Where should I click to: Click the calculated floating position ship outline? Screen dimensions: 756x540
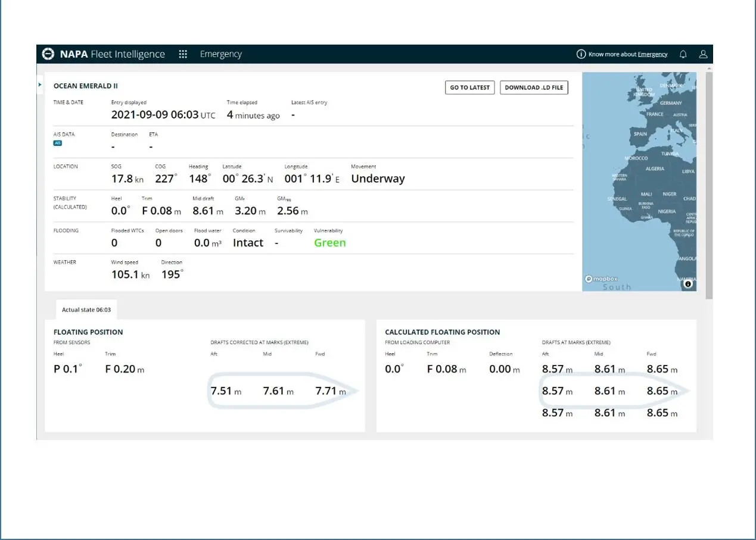click(x=615, y=391)
